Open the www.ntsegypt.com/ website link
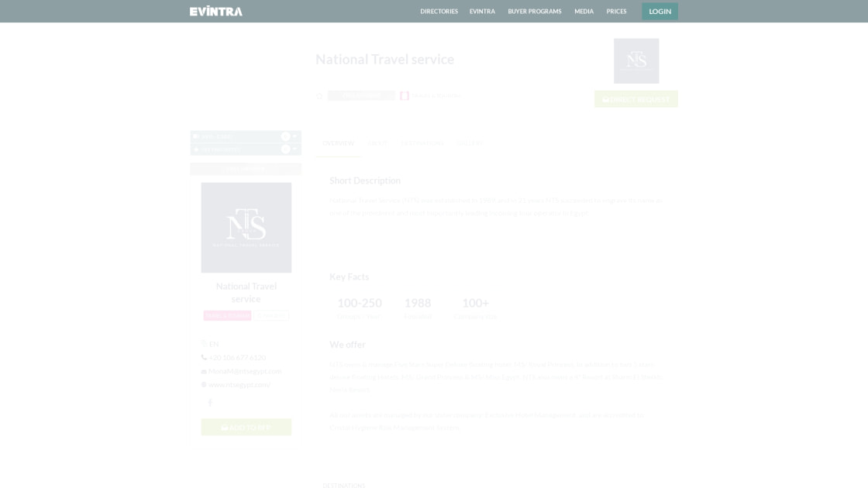This screenshot has width=868, height=488. pyautogui.click(x=239, y=384)
